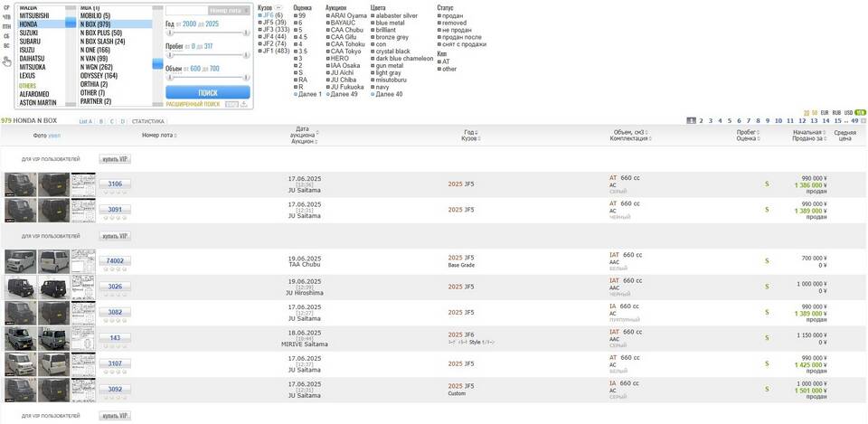Go to last results page 49
The image size is (868, 424).
coord(854,120)
